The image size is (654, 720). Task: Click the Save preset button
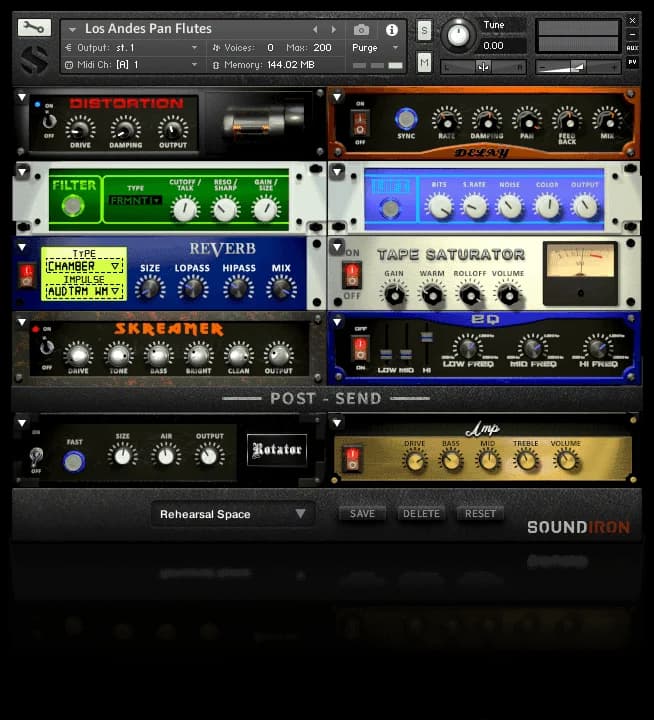[x=362, y=514]
